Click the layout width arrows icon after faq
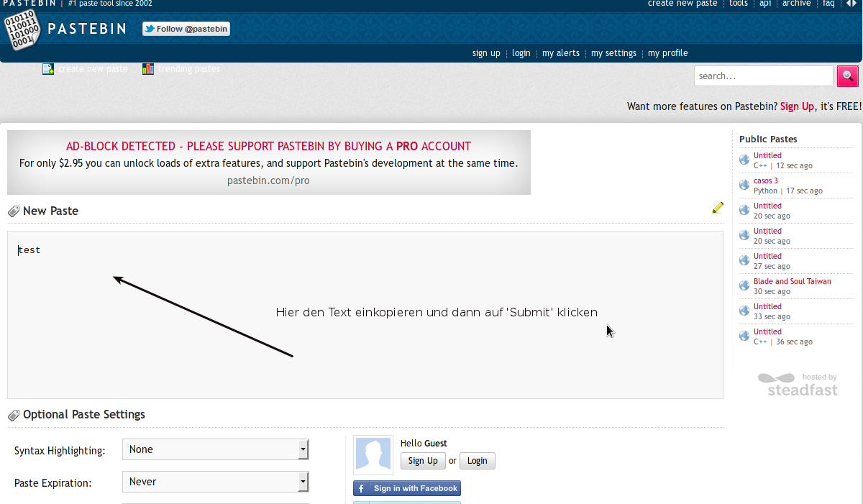 pyautogui.click(x=851, y=4)
